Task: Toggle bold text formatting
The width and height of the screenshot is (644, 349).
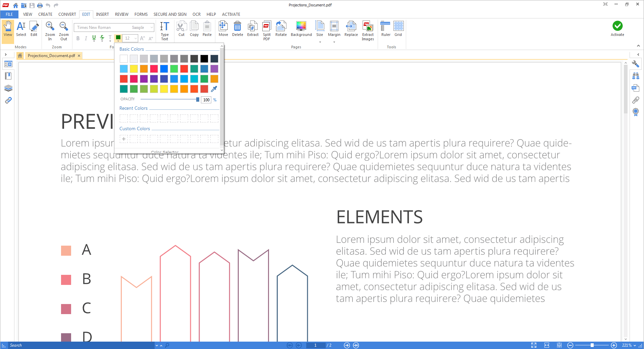Action: (x=78, y=38)
